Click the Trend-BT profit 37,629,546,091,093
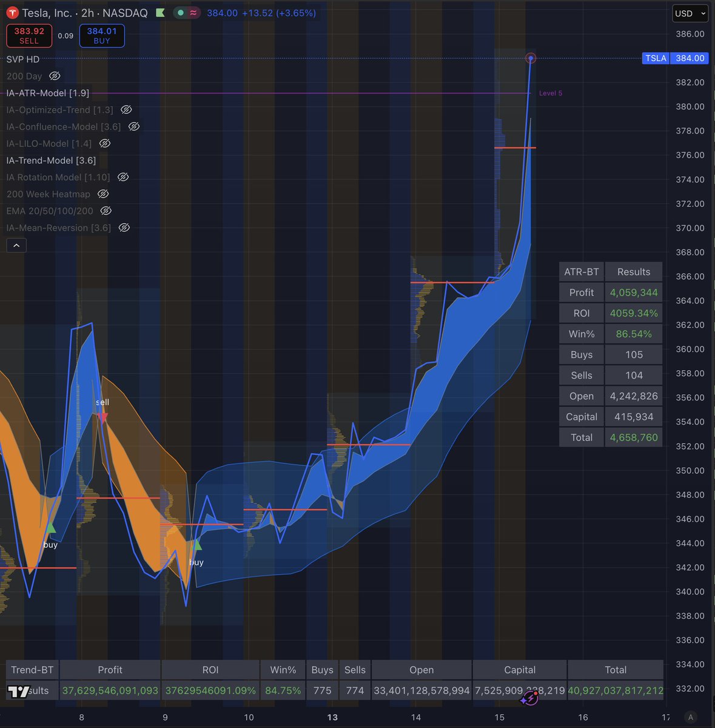 [110, 690]
